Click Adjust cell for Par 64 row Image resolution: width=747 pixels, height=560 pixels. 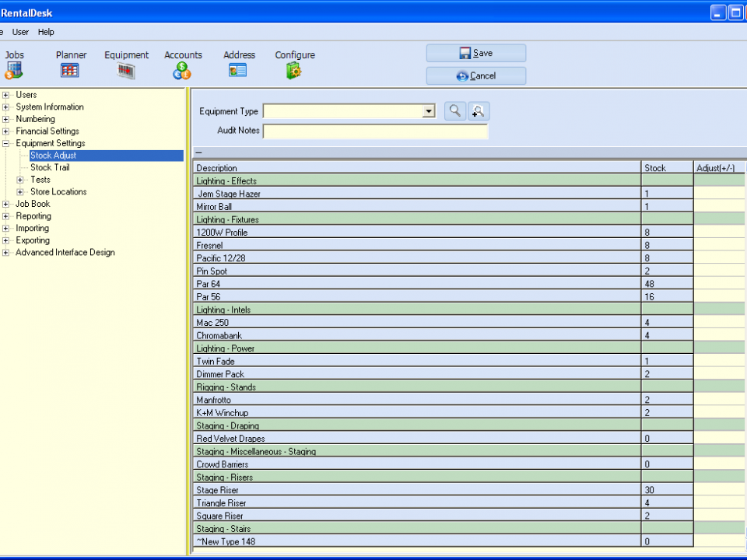tap(719, 284)
